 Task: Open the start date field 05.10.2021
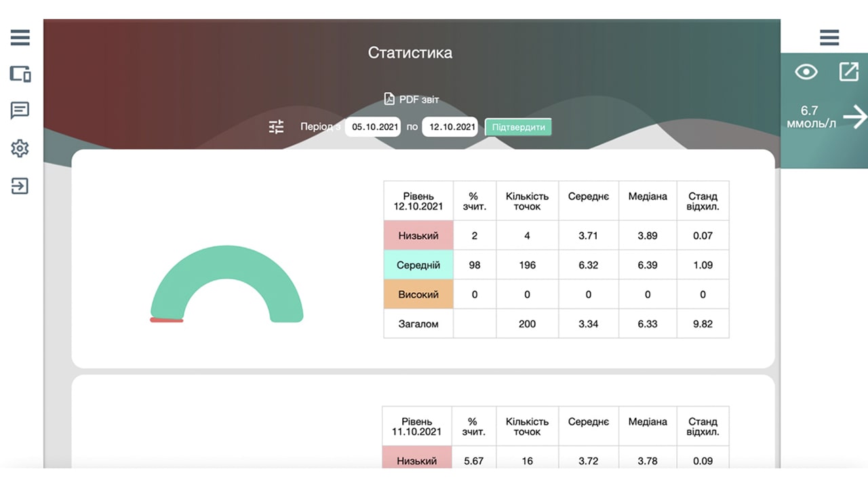[x=372, y=127]
